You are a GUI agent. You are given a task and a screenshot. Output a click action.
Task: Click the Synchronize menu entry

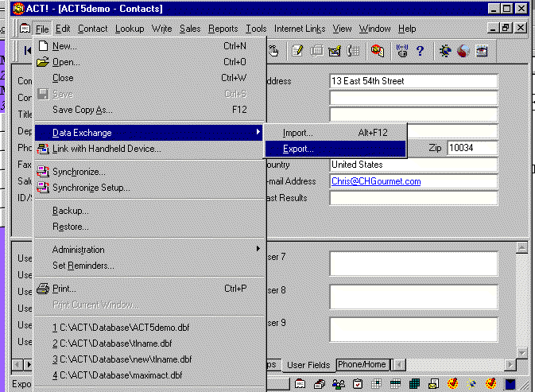pos(149,172)
